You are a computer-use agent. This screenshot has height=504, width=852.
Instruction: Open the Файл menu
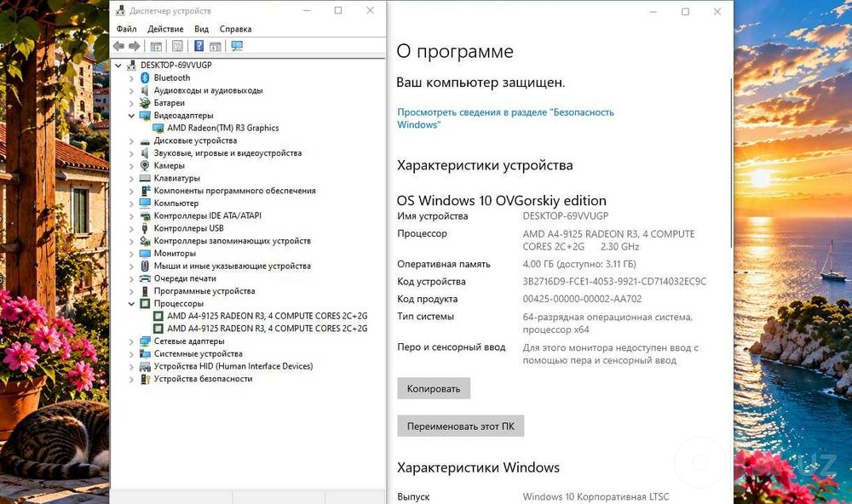126,29
